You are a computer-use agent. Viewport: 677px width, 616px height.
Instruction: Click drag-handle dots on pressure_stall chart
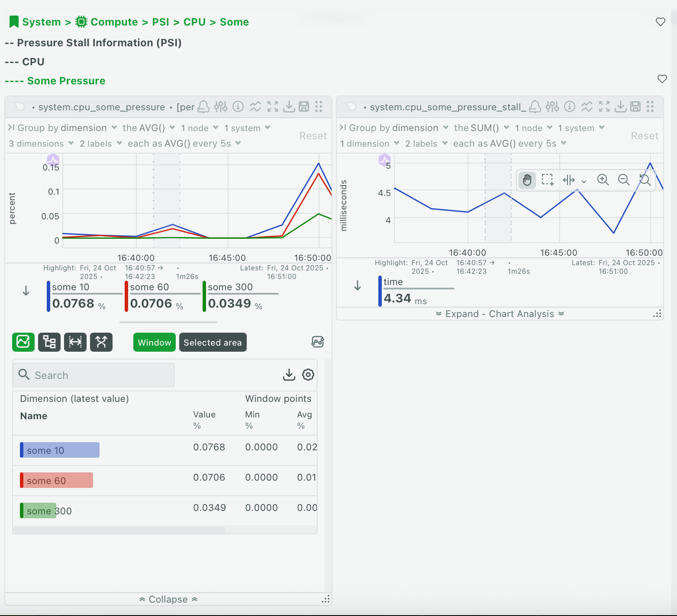click(x=650, y=106)
